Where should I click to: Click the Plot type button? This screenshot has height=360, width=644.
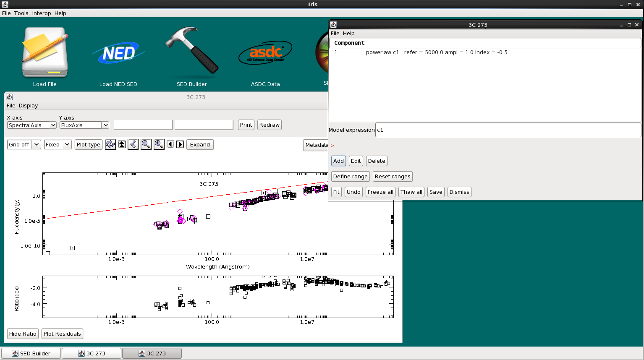pyautogui.click(x=89, y=144)
